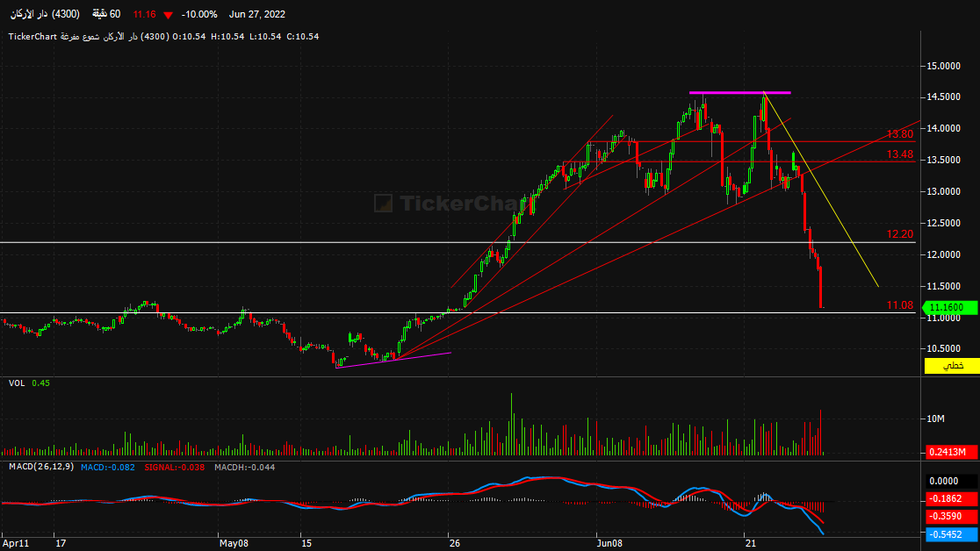Click the May08 date axis label
Image resolution: width=980 pixels, height=551 pixels.
[234, 543]
